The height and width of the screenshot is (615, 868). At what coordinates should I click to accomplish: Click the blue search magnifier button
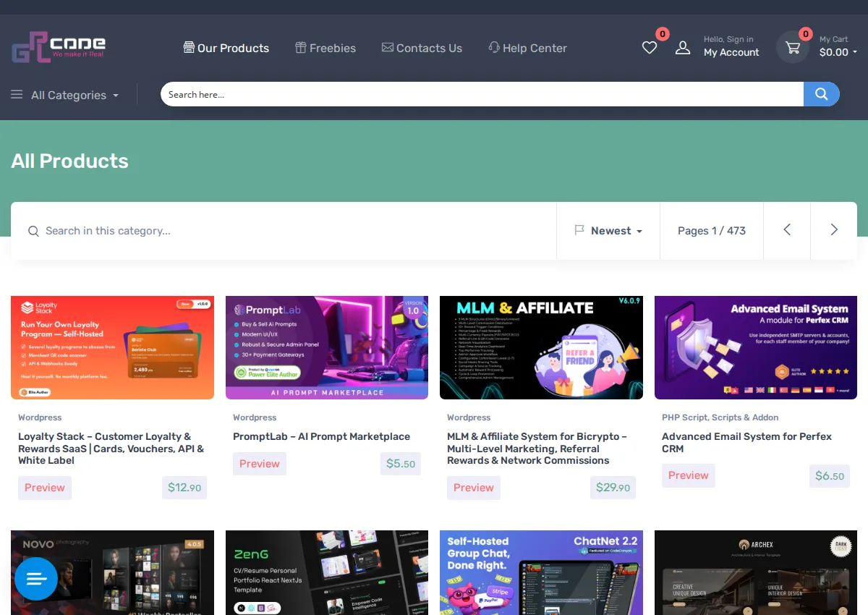point(822,94)
